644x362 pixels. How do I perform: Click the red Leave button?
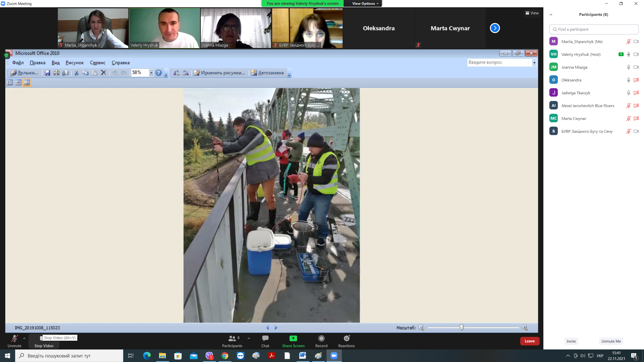530,341
